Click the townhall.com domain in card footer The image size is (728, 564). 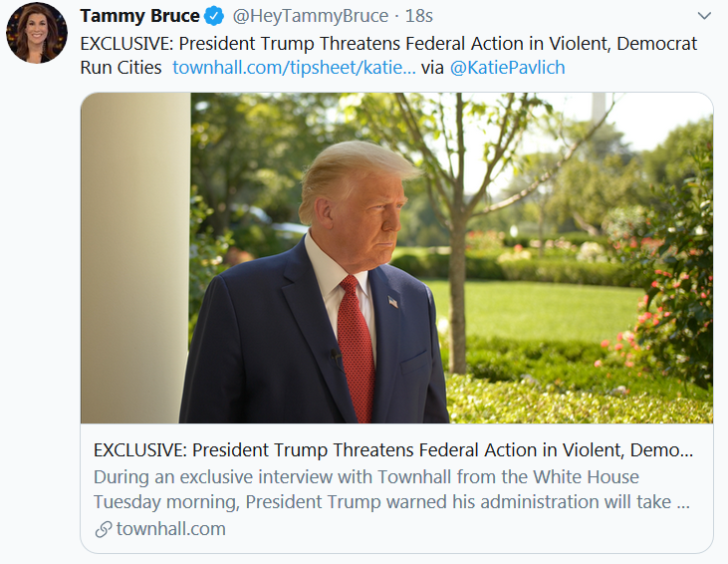click(x=170, y=529)
